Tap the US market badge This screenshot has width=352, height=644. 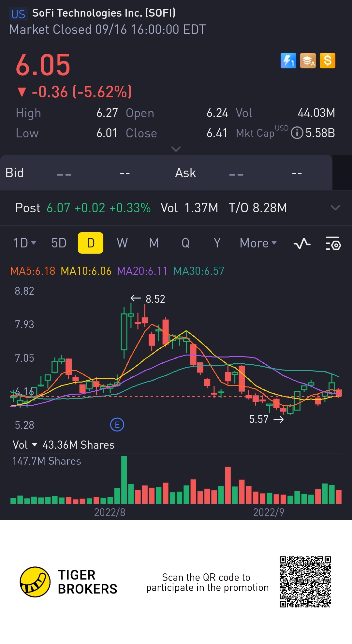tap(18, 14)
